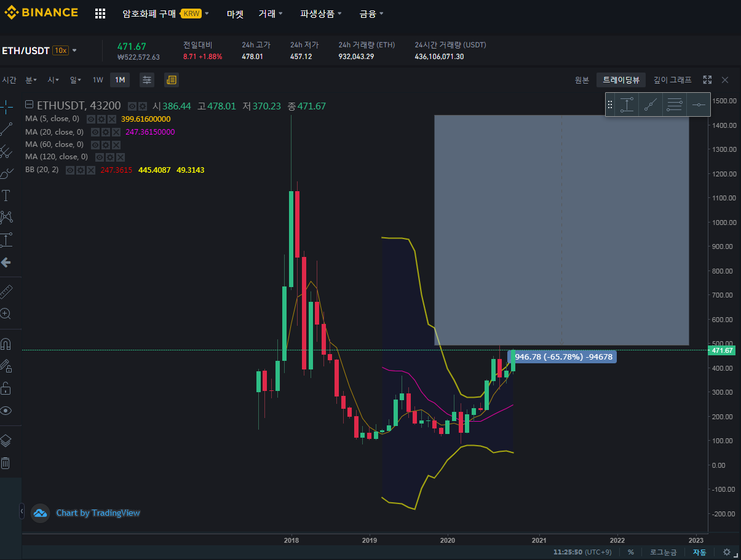741x560 pixels.
Task: Open the 거래 menu dropdown
Action: [271, 14]
